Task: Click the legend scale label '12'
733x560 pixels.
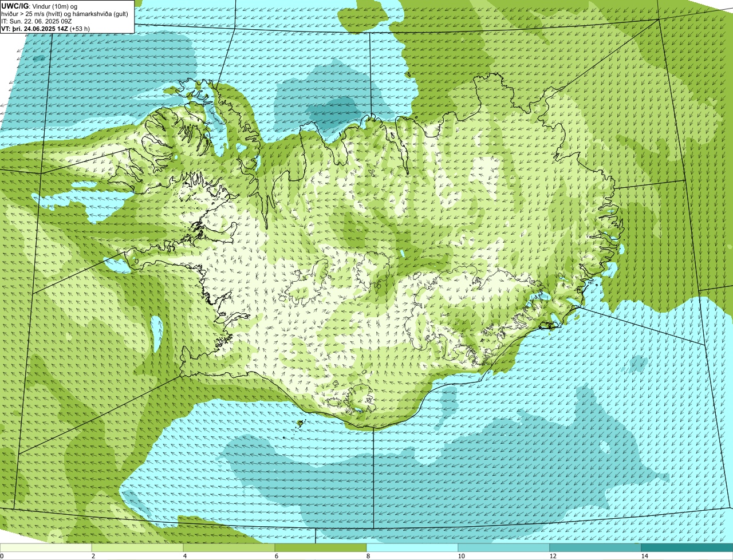Action: coord(553,556)
